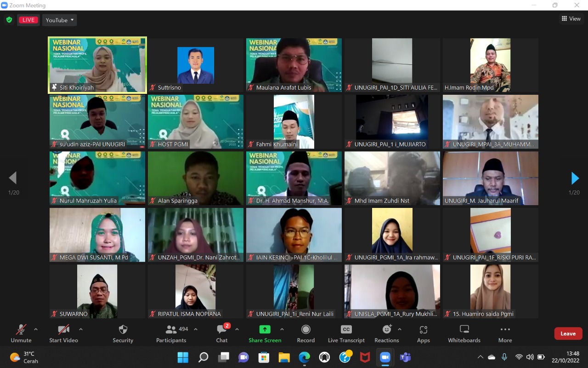Select Siti Khoiriyah's video thumbnail

[x=97, y=65]
